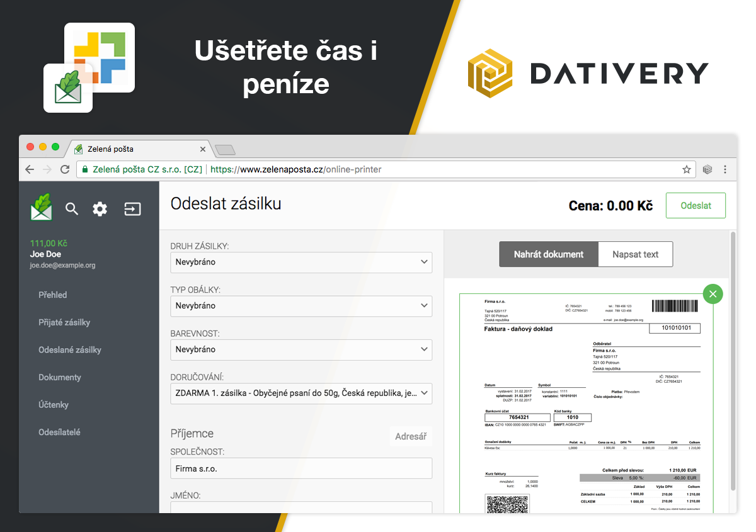Open a new browser tab
The width and height of the screenshot is (756, 532).
225,150
